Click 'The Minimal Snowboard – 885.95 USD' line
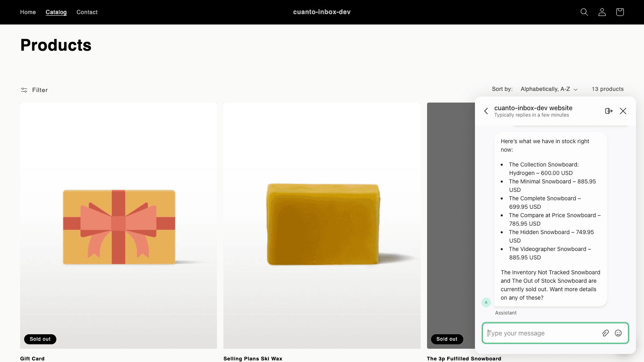The height and width of the screenshot is (362, 644). pos(552,185)
